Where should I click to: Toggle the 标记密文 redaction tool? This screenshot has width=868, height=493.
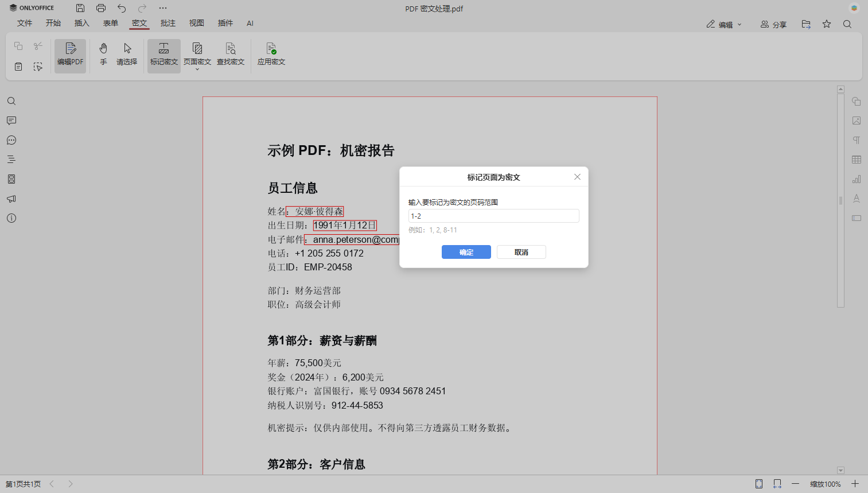coord(164,54)
